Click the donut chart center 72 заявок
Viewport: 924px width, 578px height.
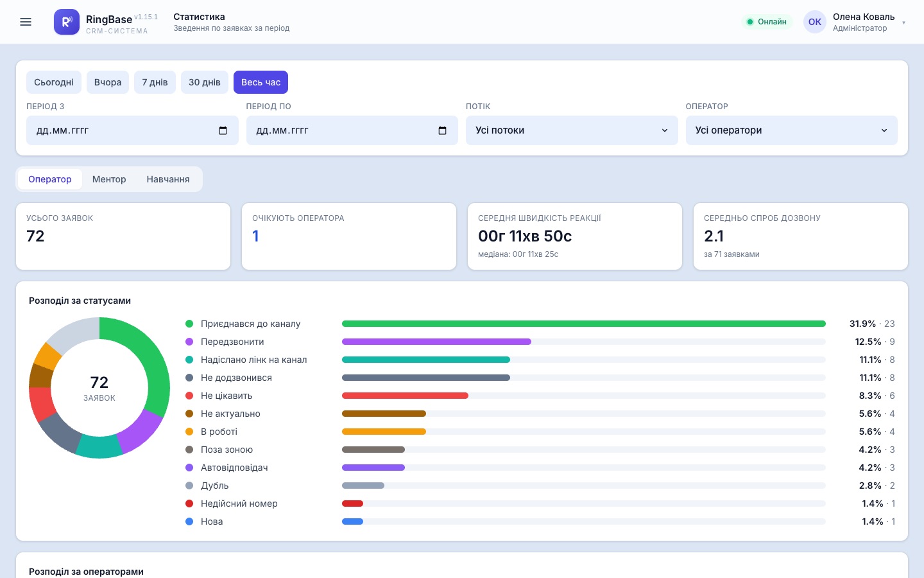tap(99, 388)
